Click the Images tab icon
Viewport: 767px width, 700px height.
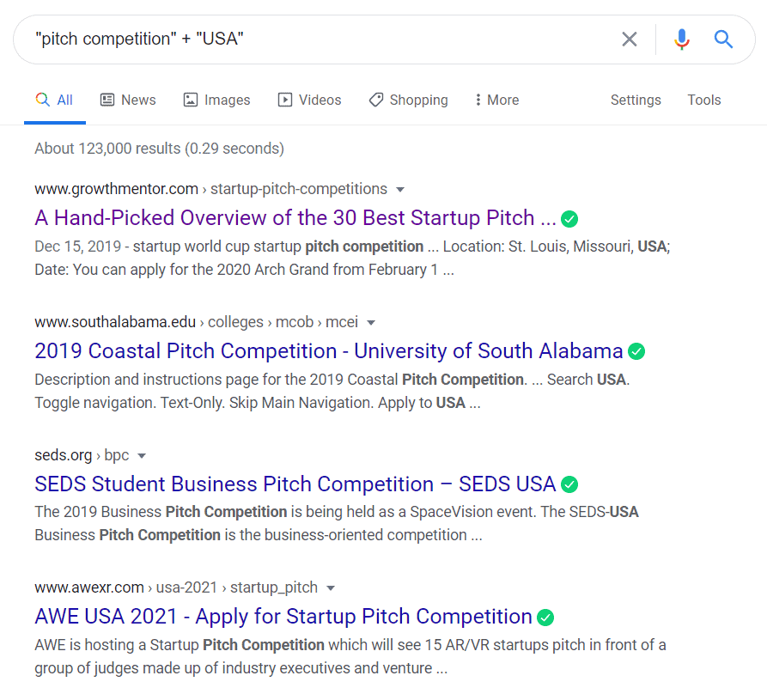pos(189,100)
